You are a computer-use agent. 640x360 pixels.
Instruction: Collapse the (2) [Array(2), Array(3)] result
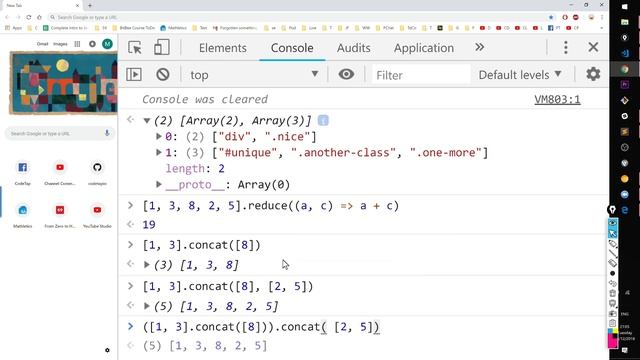[147, 121]
